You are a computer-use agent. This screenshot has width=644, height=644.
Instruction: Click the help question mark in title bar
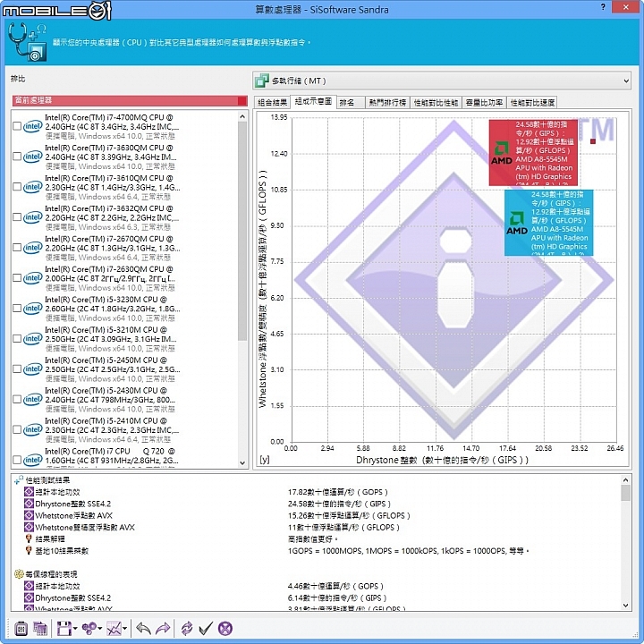click(x=603, y=7)
